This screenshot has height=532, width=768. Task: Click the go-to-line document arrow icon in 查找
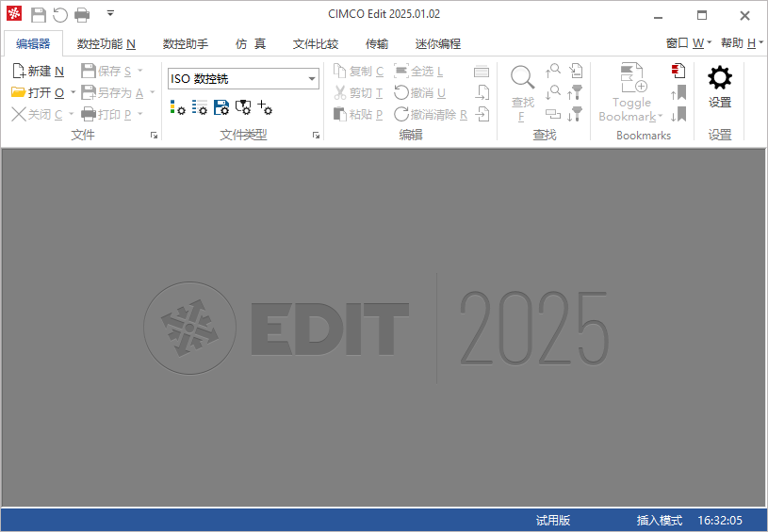pyautogui.click(x=576, y=71)
